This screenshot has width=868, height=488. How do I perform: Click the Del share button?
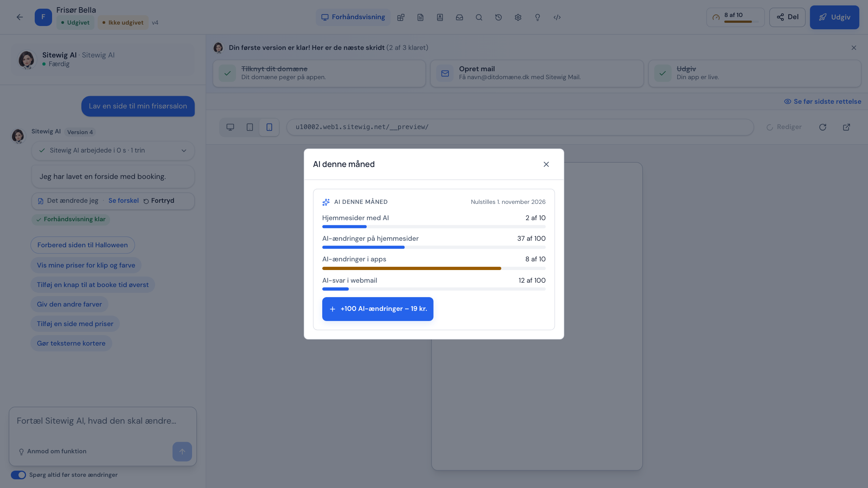[x=787, y=17]
